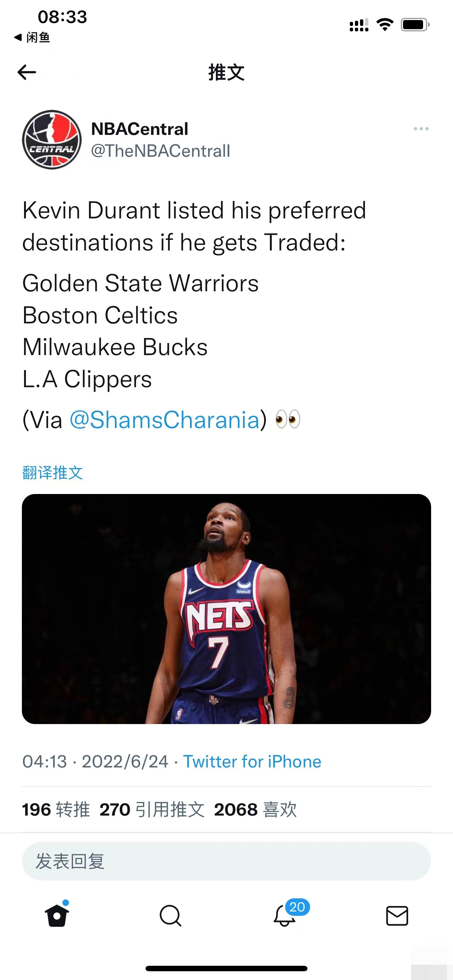Image resolution: width=453 pixels, height=980 pixels.
Task: View the 270 引用推文 quote tweets
Action: [x=152, y=809]
